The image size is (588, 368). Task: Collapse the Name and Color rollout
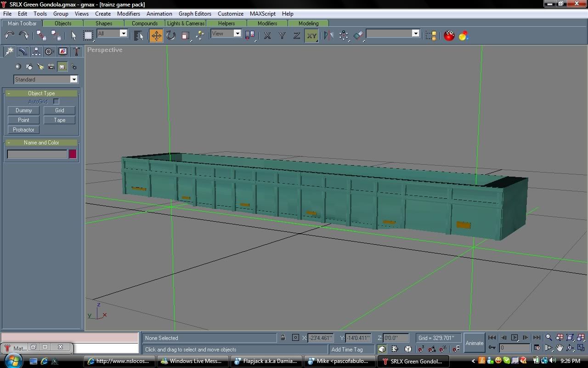coord(41,143)
